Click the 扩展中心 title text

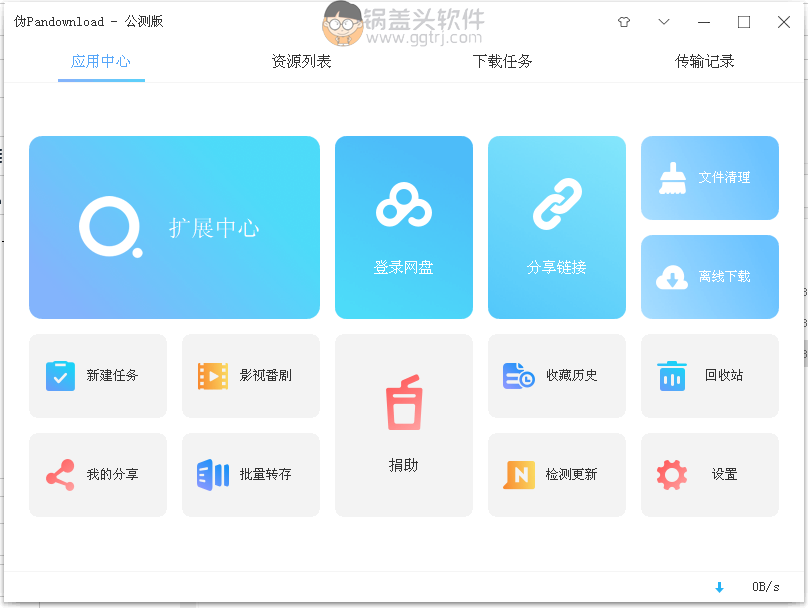(214, 228)
